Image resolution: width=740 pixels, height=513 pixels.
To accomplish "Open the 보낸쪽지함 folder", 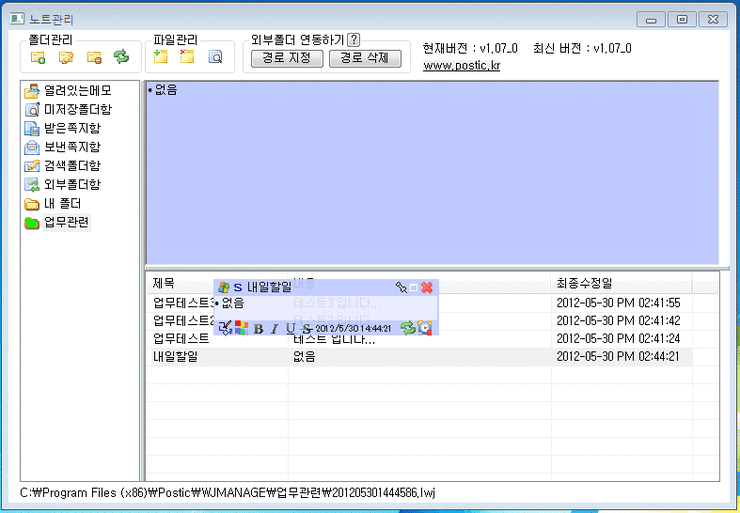I will coord(72,147).
